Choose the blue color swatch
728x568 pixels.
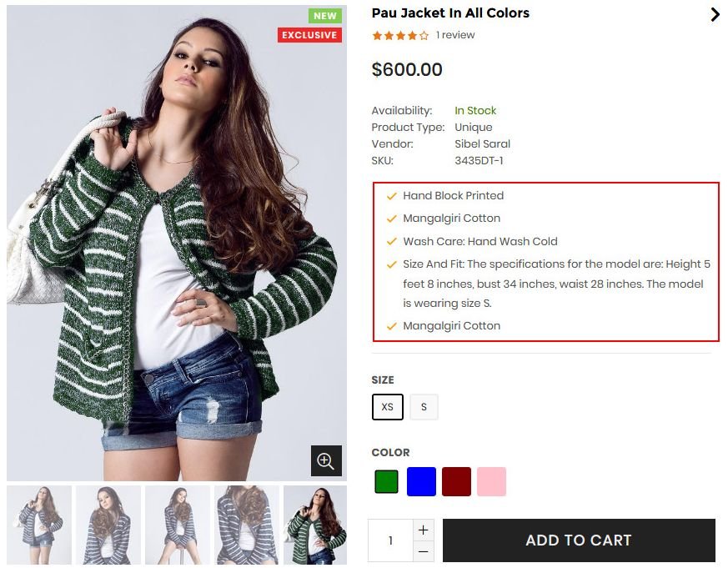(421, 482)
